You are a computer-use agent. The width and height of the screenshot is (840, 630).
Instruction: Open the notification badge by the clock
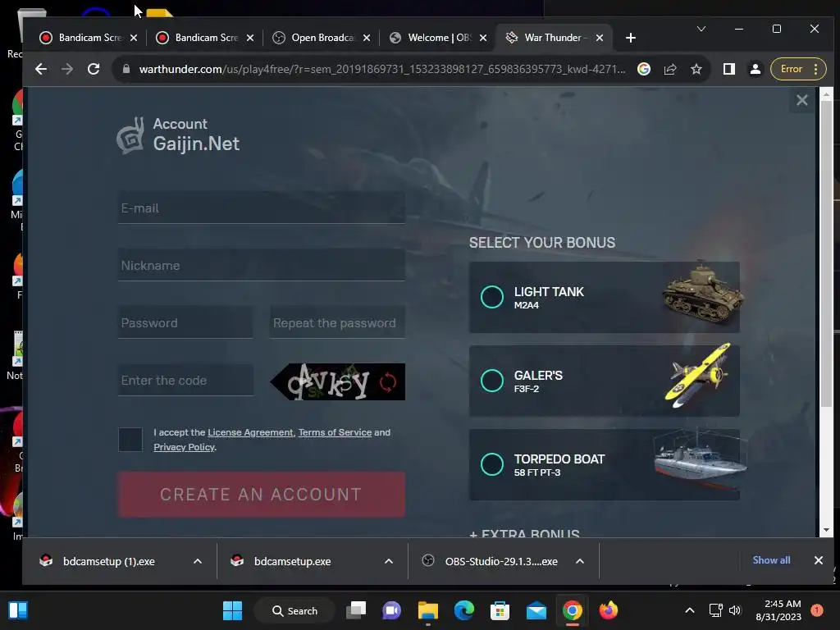pyautogui.click(x=816, y=610)
